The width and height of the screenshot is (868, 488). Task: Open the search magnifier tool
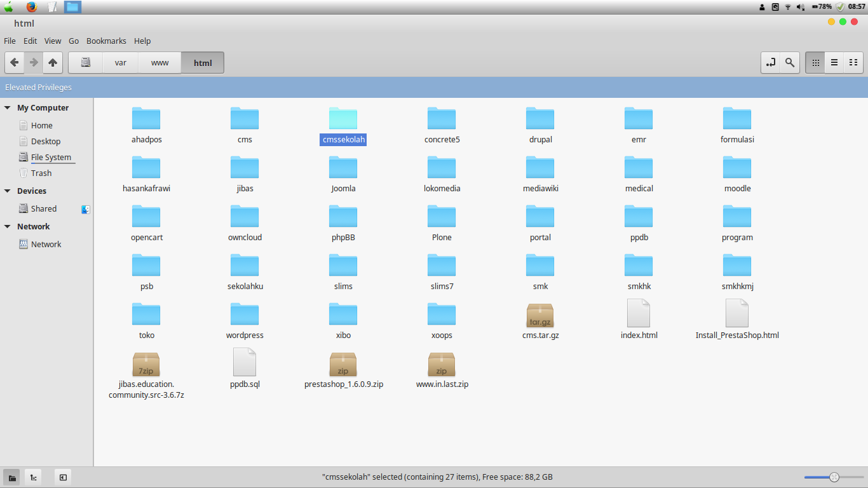coord(790,63)
